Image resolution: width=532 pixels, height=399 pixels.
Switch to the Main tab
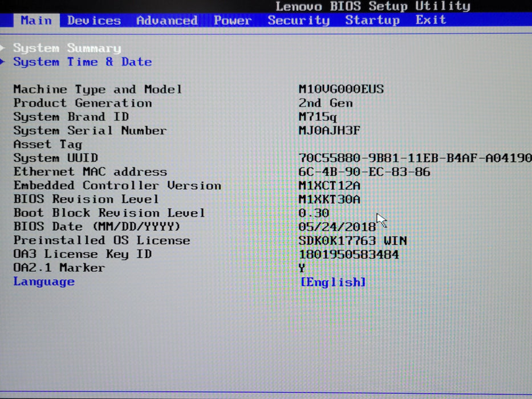click(x=36, y=21)
